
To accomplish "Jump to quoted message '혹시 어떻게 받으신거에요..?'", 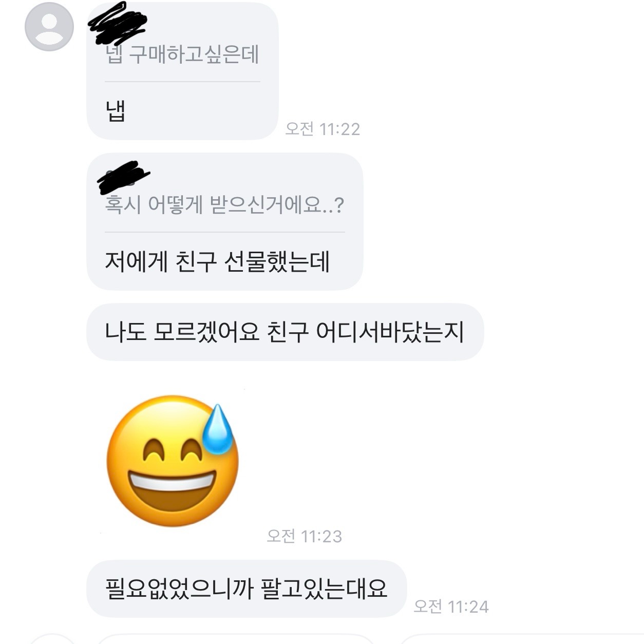I will tap(224, 204).
